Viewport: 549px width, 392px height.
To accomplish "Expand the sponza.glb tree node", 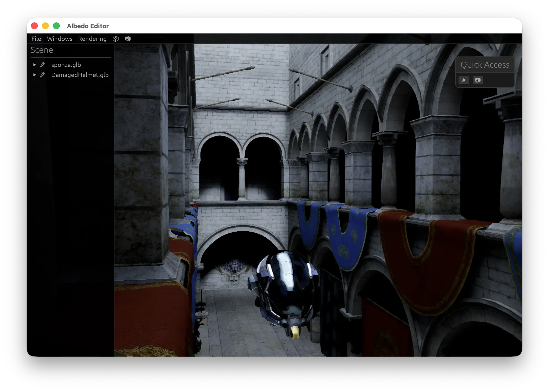I will [x=35, y=65].
